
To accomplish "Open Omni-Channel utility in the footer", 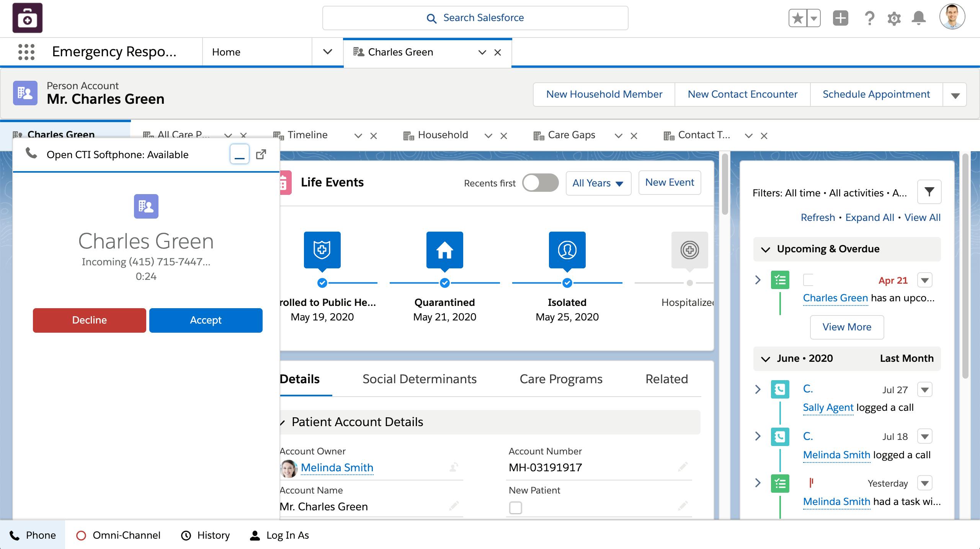I will (x=118, y=535).
